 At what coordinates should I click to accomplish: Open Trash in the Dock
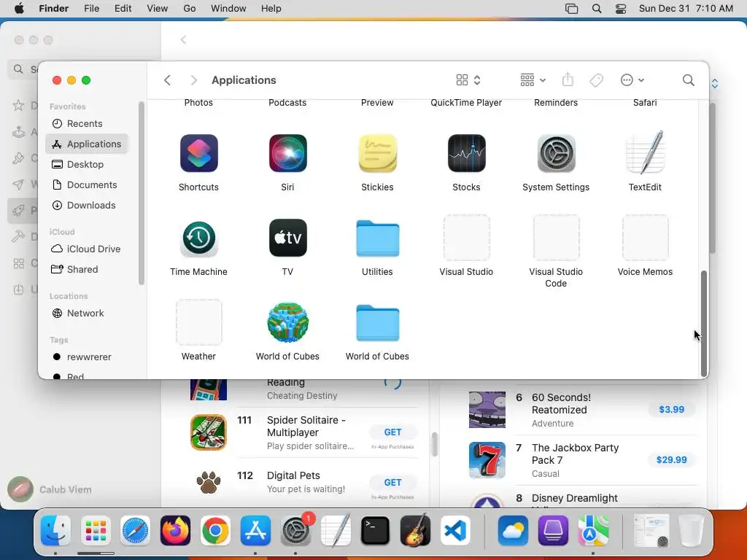691,531
